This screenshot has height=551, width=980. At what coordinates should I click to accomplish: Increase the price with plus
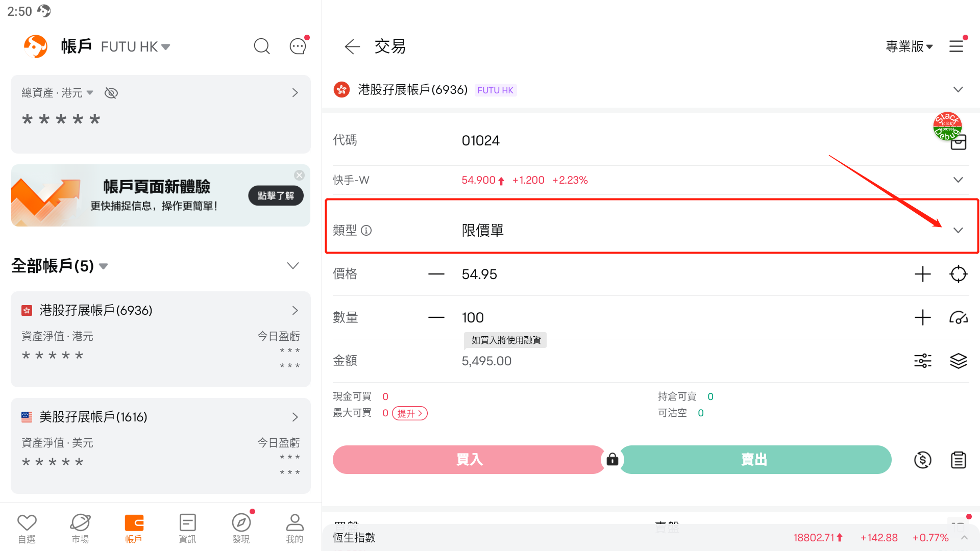923,274
